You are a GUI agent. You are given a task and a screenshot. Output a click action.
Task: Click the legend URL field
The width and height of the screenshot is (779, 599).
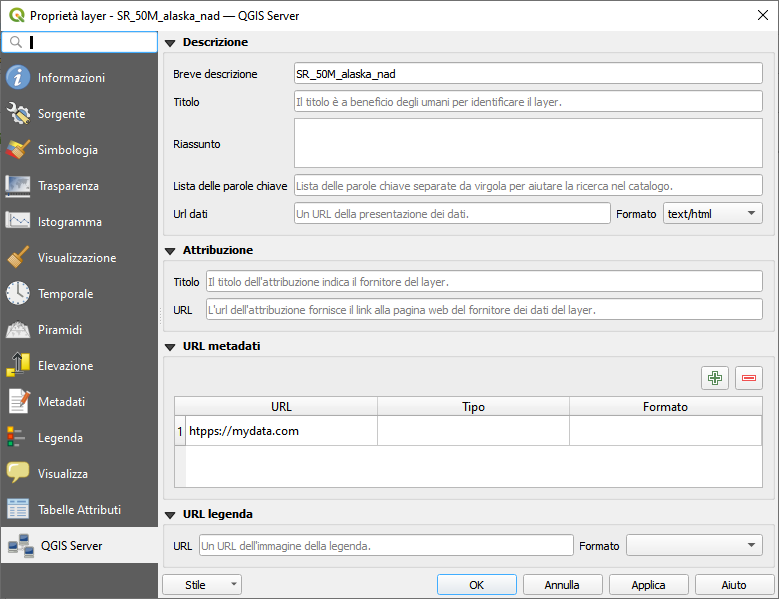click(386, 545)
